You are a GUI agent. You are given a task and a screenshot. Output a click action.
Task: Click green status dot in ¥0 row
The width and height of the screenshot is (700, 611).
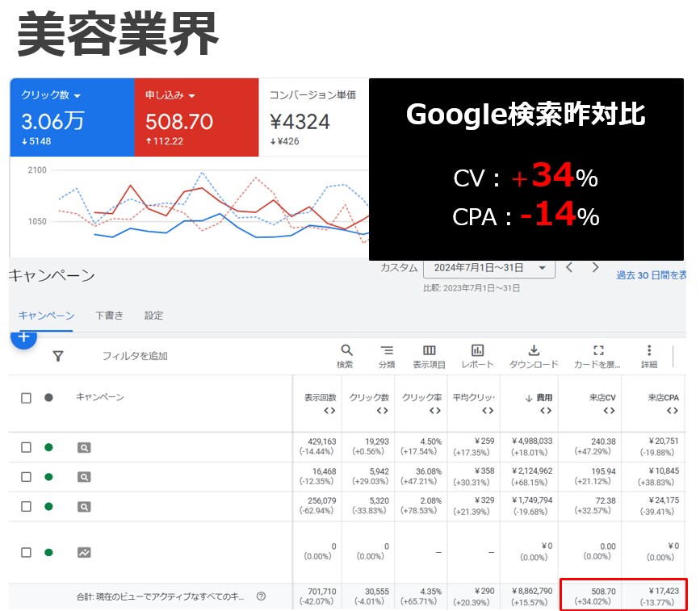coord(48,553)
